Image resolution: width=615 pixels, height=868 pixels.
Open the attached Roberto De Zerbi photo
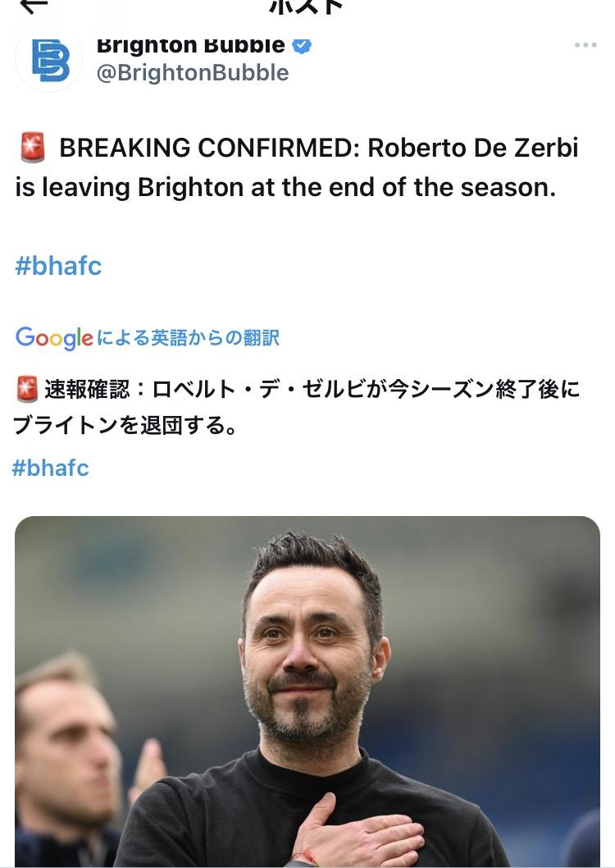[x=307, y=692]
